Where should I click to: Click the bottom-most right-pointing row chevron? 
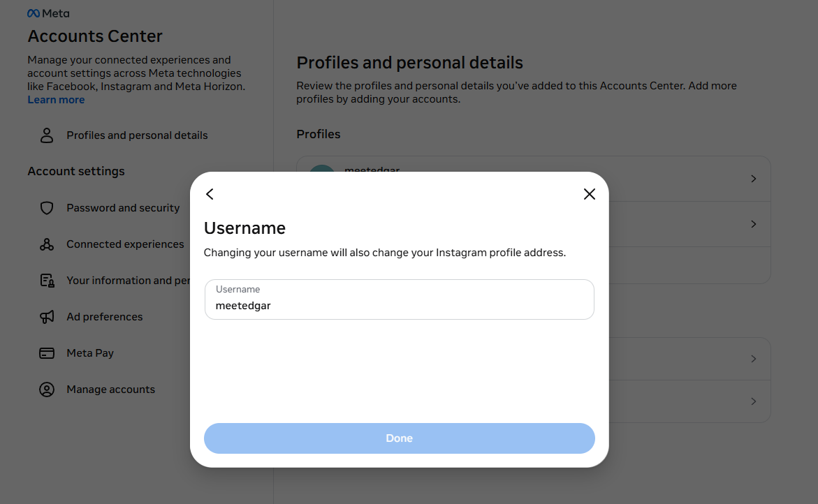tap(753, 401)
